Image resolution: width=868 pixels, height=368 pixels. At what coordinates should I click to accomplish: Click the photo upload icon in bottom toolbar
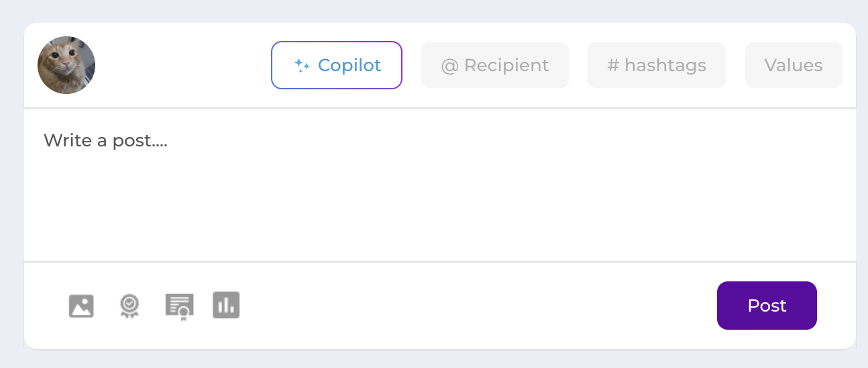click(81, 306)
